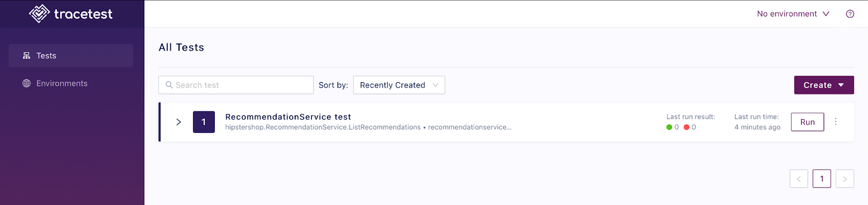Open the RecommendationService test title

click(x=288, y=117)
